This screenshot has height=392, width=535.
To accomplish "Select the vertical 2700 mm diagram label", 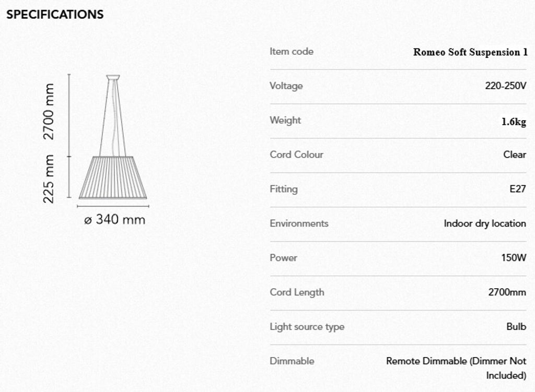I will 49,112.
